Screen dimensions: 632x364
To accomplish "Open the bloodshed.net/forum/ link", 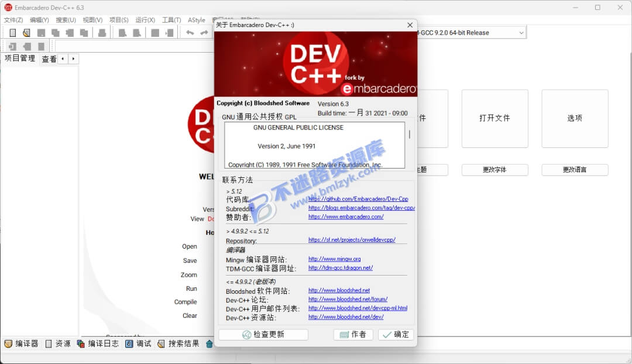I will point(348,299).
